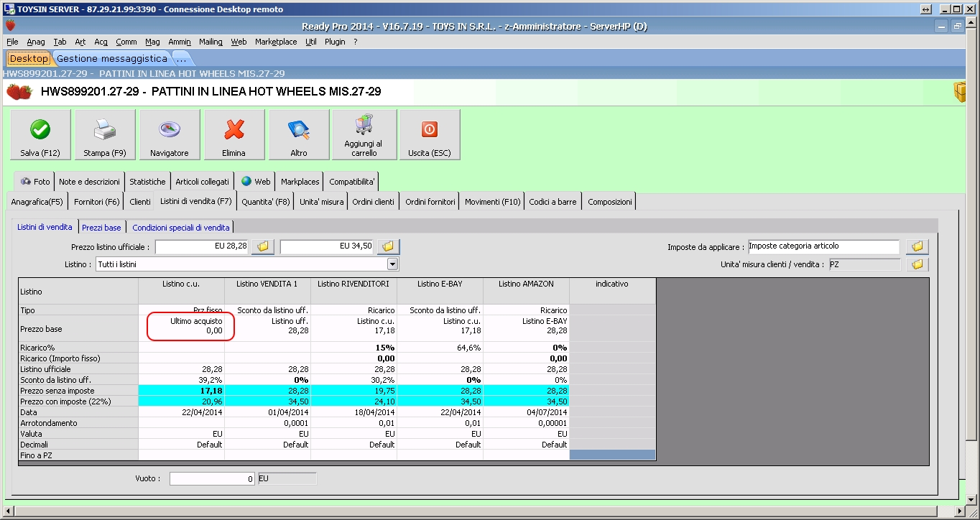Open the Comm menu
The width and height of the screenshot is (980, 520).
[x=126, y=42]
